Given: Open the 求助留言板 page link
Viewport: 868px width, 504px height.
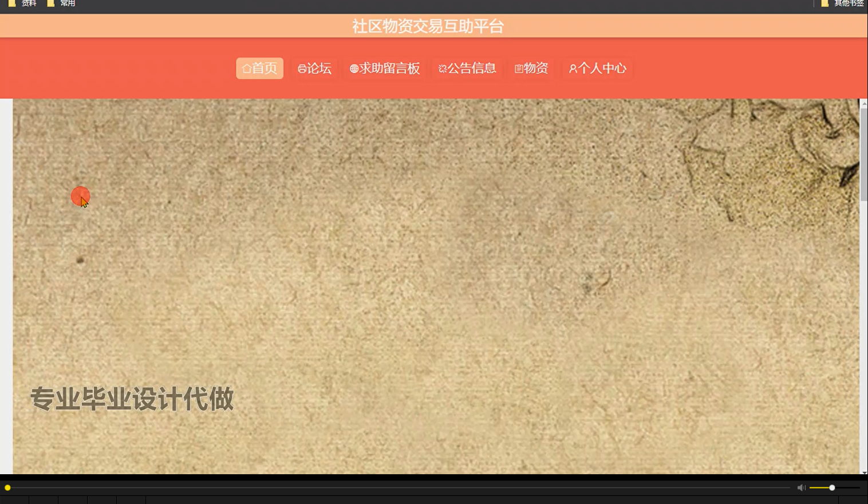Looking at the screenshot, I should coord(385,68).
